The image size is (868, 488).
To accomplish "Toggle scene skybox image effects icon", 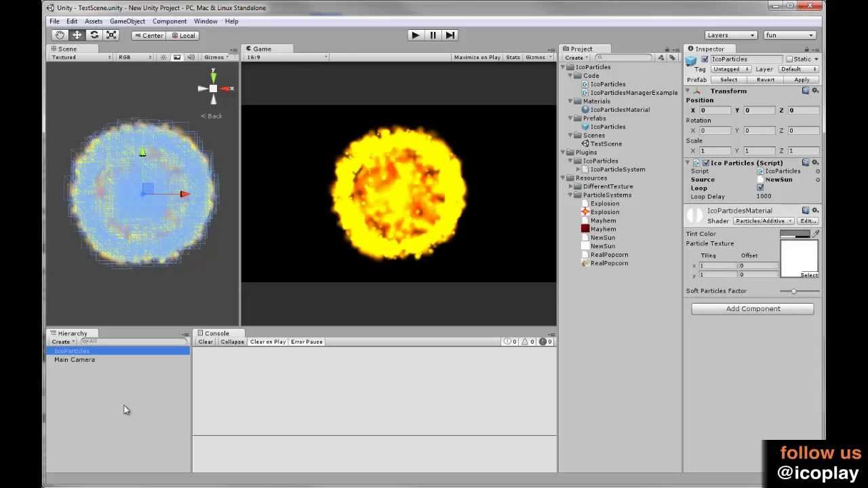I will [x=177, y=58].
